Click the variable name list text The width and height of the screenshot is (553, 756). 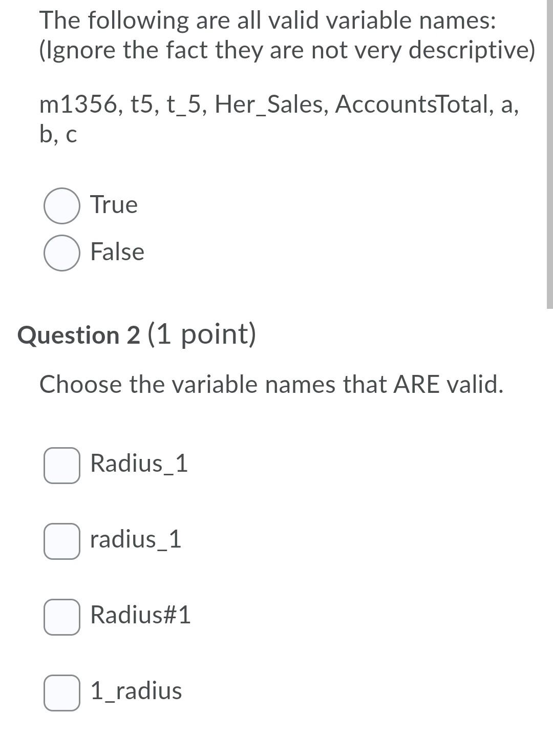(x=280, y=104)
